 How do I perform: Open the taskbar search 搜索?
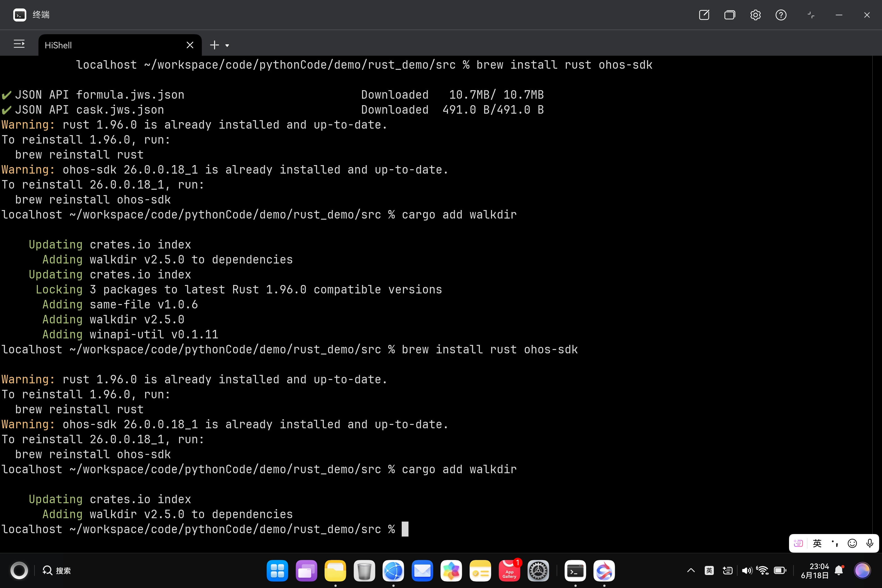[57, 570]
